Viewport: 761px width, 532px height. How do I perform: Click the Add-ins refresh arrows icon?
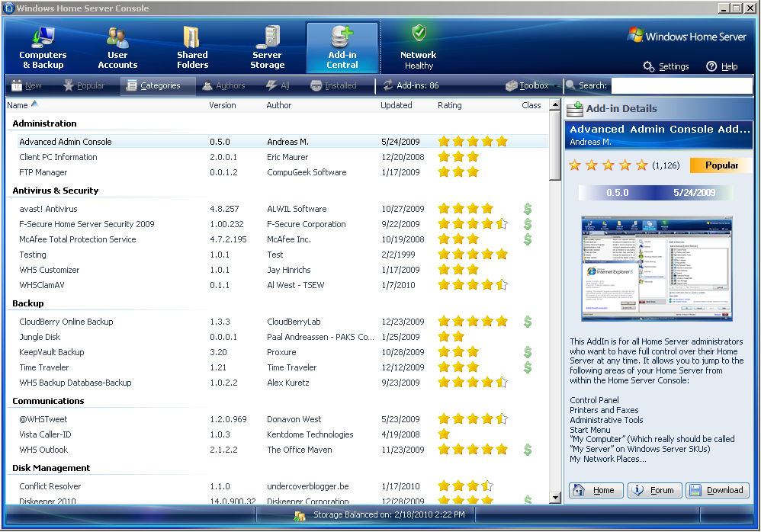388,85
